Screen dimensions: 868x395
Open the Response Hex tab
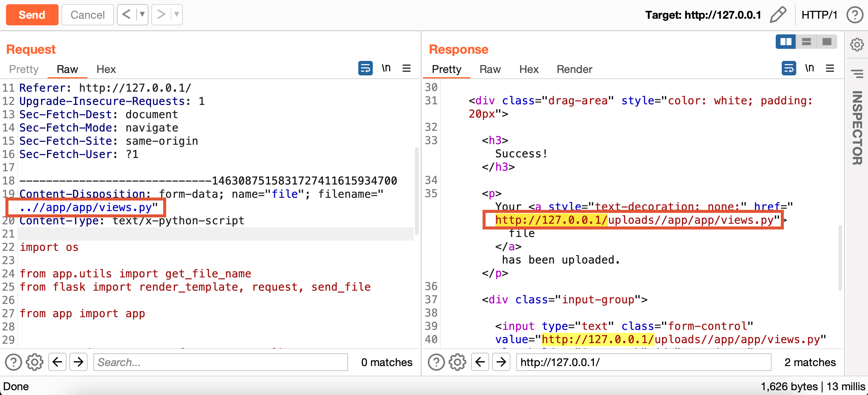pyautogui.click(x=529, y=69)
